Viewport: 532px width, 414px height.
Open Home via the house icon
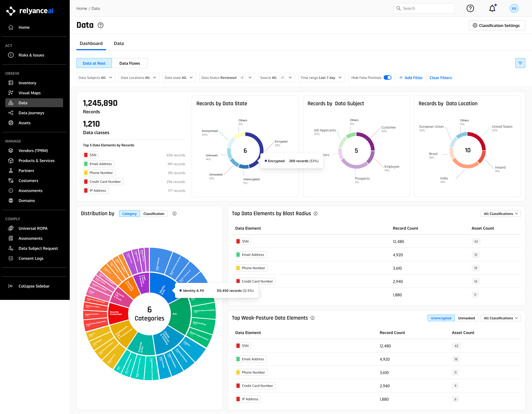pyautogui.click(x=11, y=27)
